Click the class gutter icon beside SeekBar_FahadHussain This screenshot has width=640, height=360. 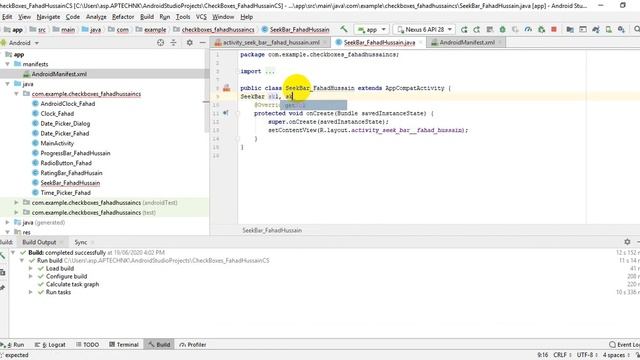pos(227,88)
